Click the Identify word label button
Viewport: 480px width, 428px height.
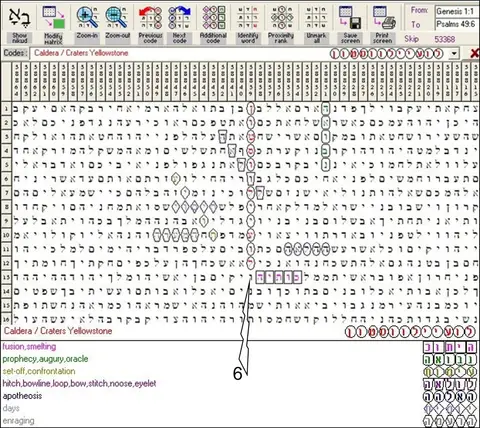tap(248, 38)
